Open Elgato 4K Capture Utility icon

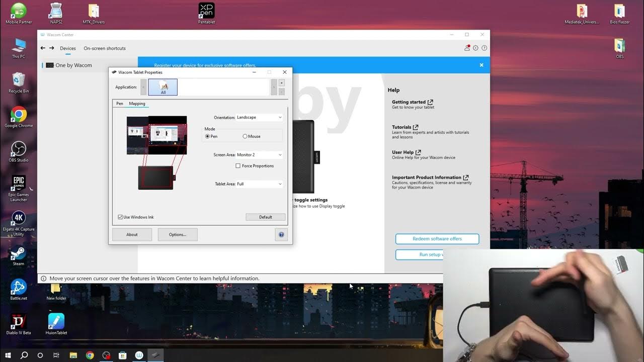(x=19, y=223)
